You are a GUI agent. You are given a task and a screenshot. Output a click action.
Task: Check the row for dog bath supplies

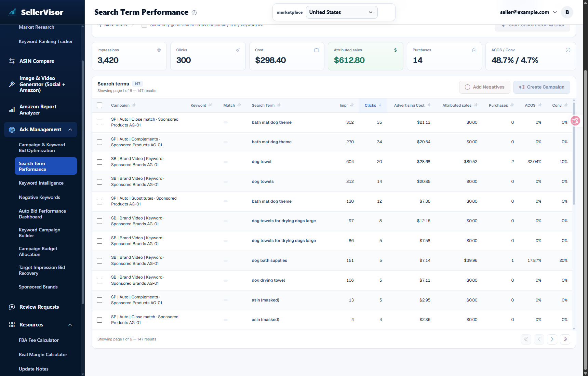pyautogui.click(x=99, y=261)
